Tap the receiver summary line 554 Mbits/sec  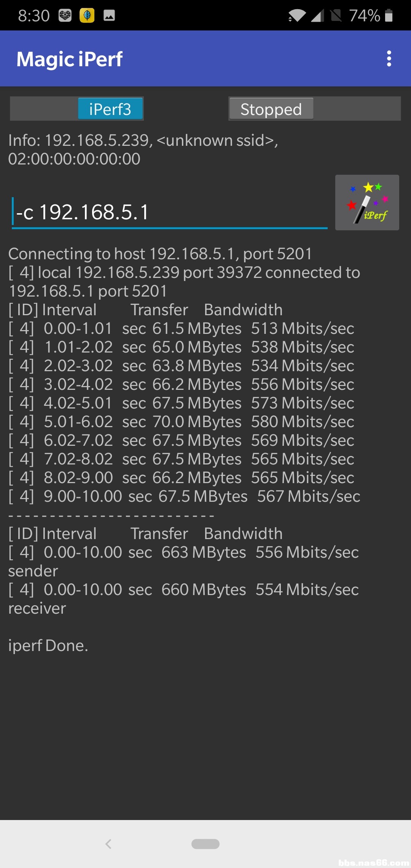click(183, 590)
